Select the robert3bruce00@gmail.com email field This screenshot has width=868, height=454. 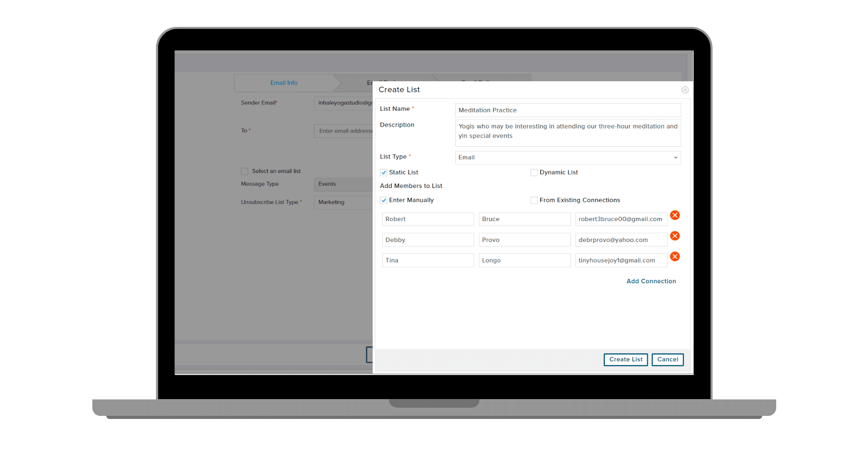[x=621, y=219]
